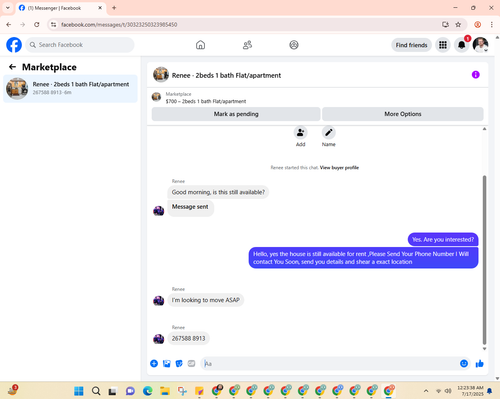The image size is (500, 399).
Task: Open the account profile picture menu
Action: pos(480,45)
